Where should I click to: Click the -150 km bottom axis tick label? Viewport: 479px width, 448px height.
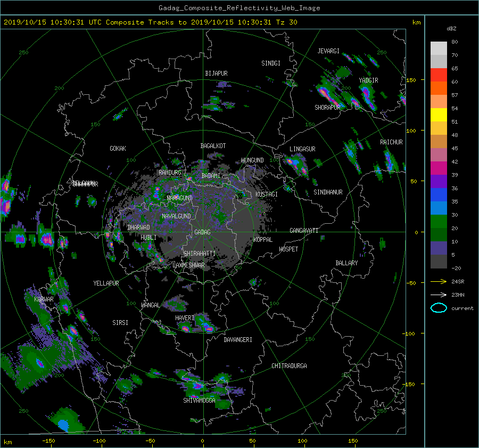[x=49, y=441]
